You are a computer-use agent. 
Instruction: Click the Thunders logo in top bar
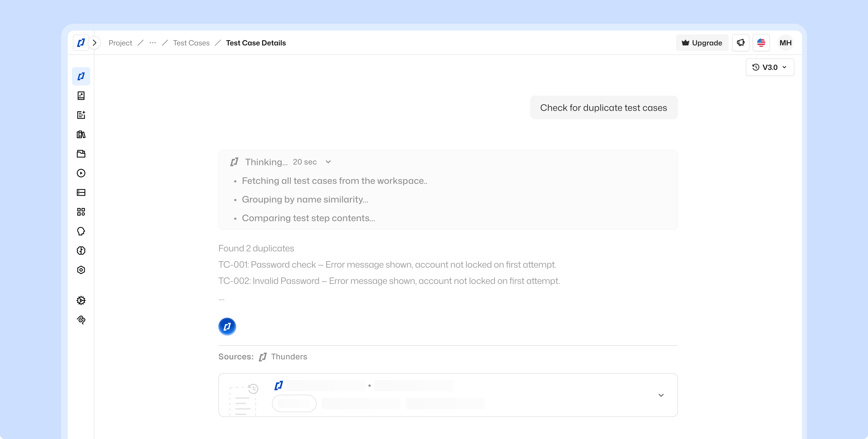(81, 43)
